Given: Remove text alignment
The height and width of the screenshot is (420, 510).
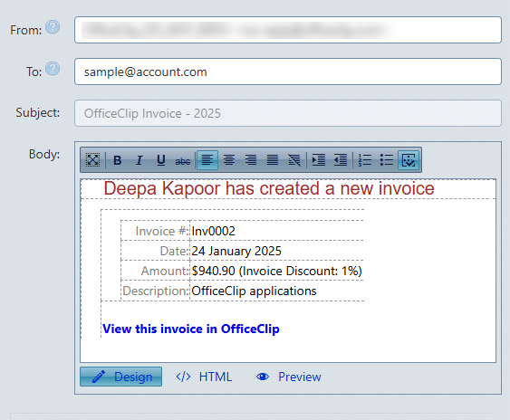Looking at the screenshot, I should pyautogui.click(x=294, y=160).
